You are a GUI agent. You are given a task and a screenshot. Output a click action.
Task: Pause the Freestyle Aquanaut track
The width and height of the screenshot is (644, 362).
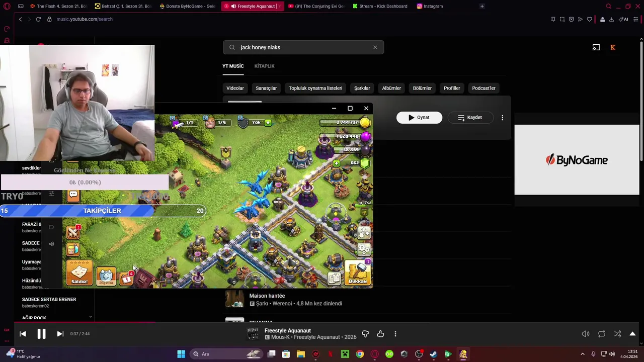41,334
